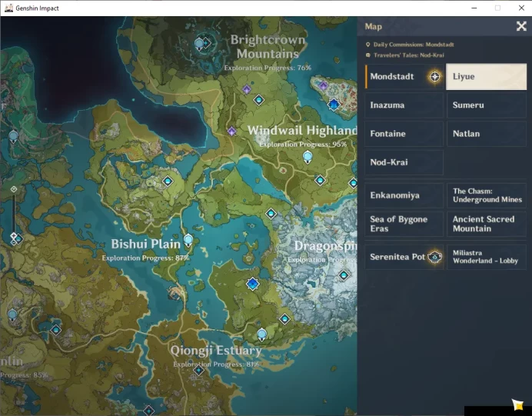Click the 'Travelers' Tales: Nod-Krai' text
This screenshot has width=532, height=416.
tap(409, 55)
